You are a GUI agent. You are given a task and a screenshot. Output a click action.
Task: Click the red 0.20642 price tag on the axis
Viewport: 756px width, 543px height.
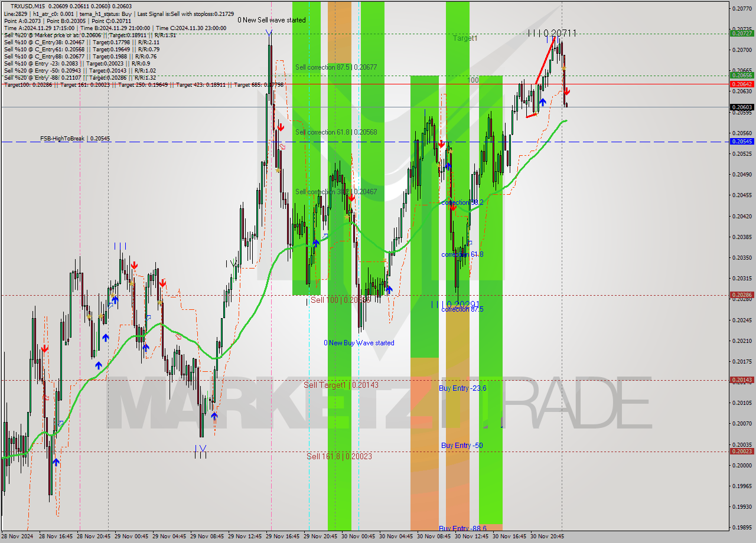tap(742, 84)
